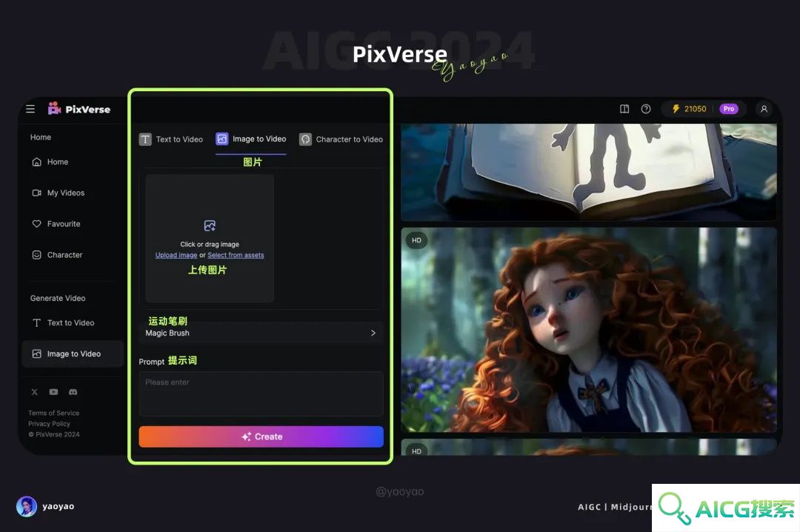
Task: Click the sidebar Image to Video icon
Action: tap(37, 354)
